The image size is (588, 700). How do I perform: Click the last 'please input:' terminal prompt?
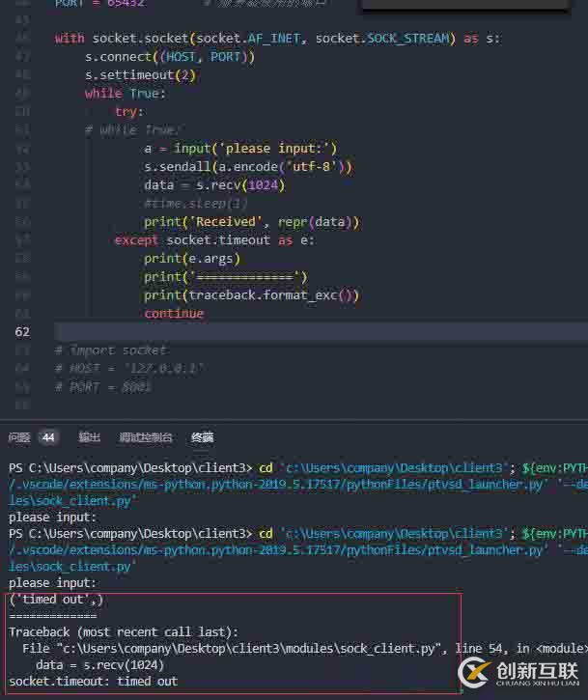pyautogui.click(x=53, y=583)
